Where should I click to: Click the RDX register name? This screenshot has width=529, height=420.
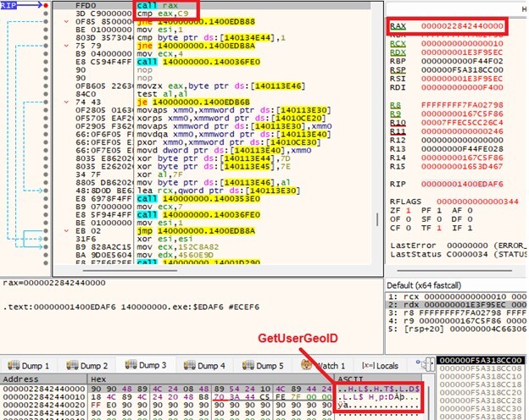398,52
